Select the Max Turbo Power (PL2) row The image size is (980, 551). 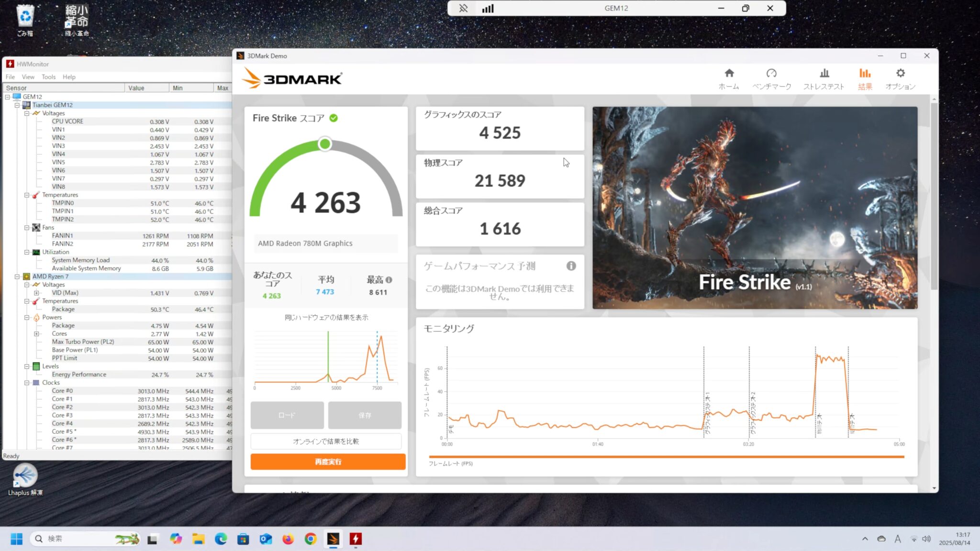click(x=117, y=342)
